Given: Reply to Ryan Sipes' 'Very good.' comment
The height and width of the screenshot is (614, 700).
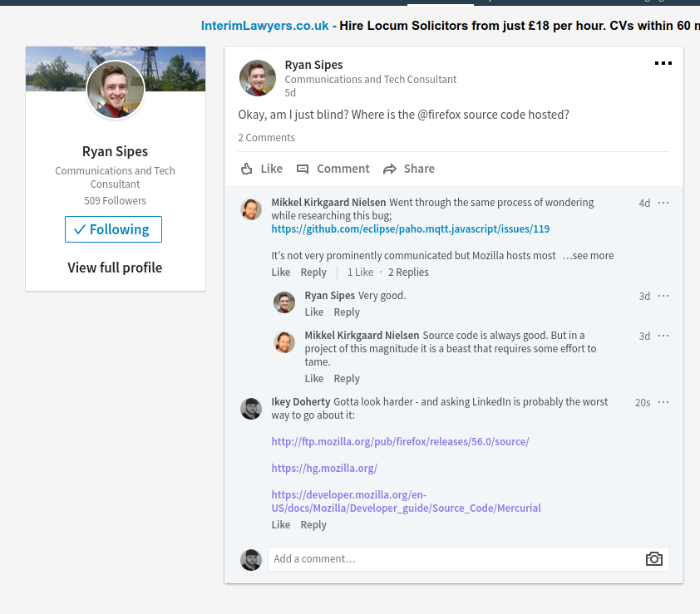Looking at the screenshot, I should [x=347, y=312].
